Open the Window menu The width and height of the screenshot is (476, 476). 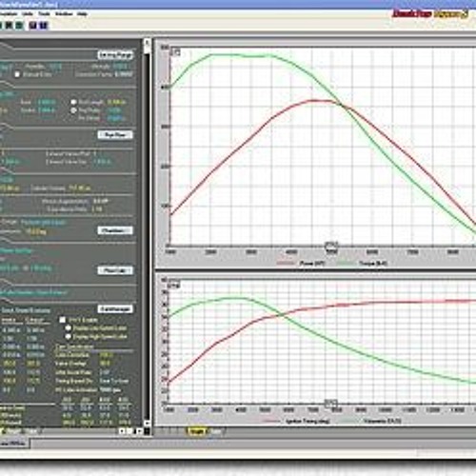click(x=64, y=13)
